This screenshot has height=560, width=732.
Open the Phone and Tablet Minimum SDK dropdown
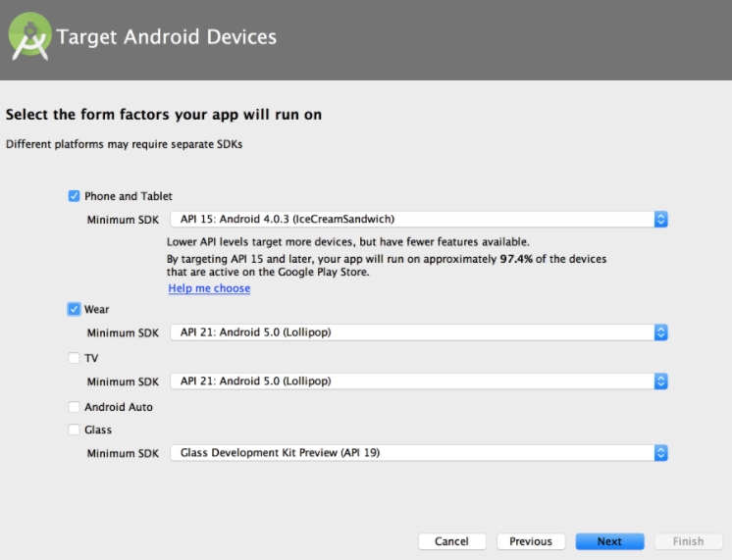[x=419, y=220]
